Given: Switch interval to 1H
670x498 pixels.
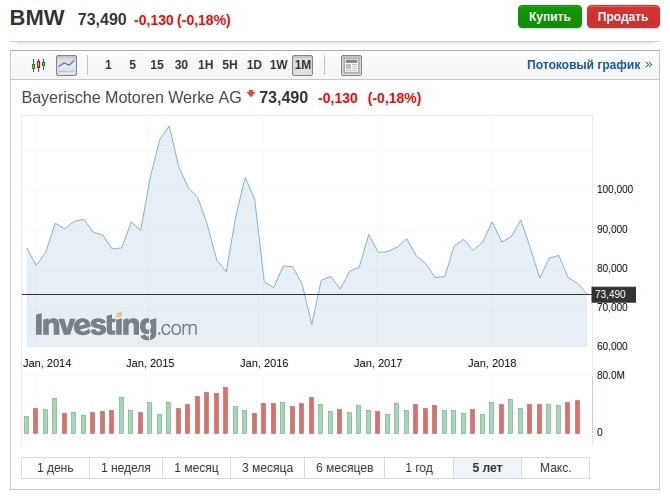Looking at the screenshot, I should pyautogui.click(x=205, y=65).
